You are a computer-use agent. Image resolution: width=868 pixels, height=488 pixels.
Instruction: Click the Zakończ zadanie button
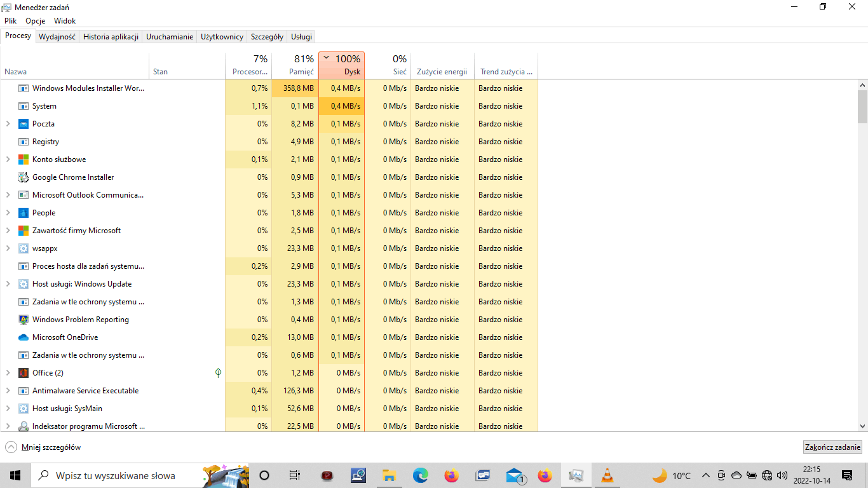click(832, 447)
